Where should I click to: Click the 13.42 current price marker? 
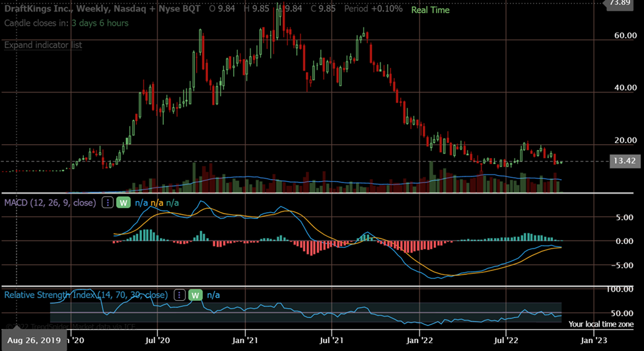(624, 161)
